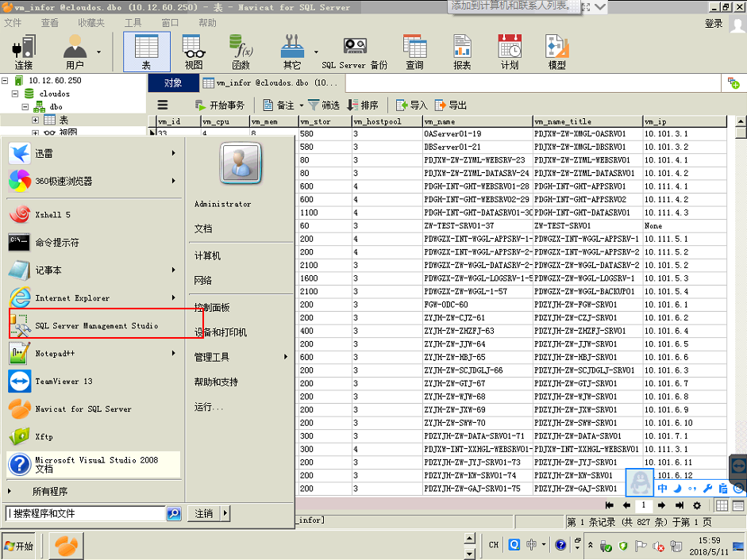The width and height of the screenshot is (747, 560).
Task: Open grid settings gear icon
Action: click(697, 505)
